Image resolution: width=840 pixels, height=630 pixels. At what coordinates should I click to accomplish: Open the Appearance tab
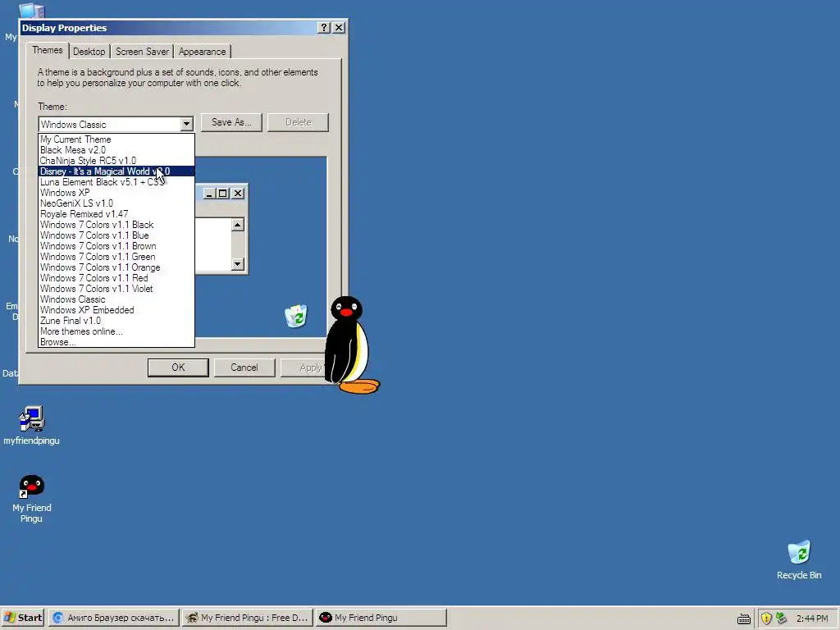click(x=202, y=52)
